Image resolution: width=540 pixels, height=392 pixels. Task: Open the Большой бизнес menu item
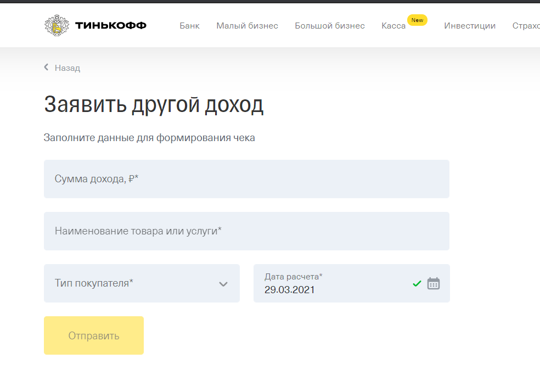click(330, 26)
